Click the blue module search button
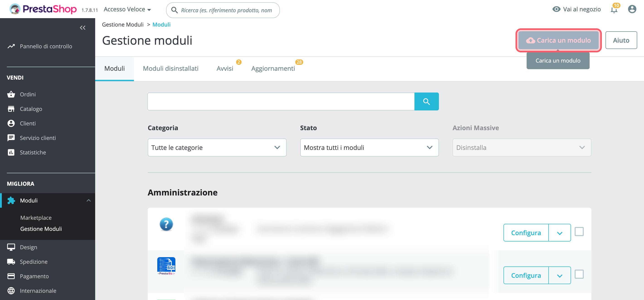Screen dimensions: 644x300 [426, 101]
